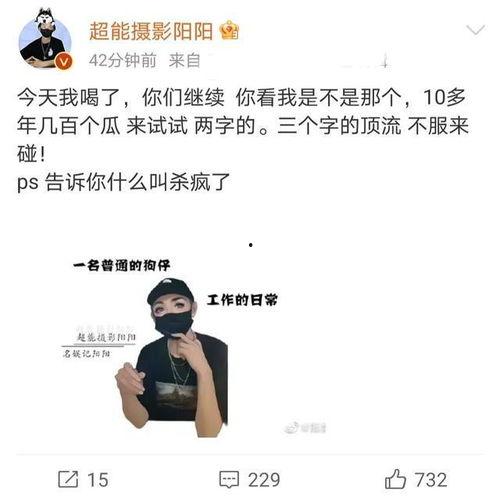500x499 pixels.
Task: Click the ps 告诉你什么叫杀疯了 line
Action: (x=123, y=182)
